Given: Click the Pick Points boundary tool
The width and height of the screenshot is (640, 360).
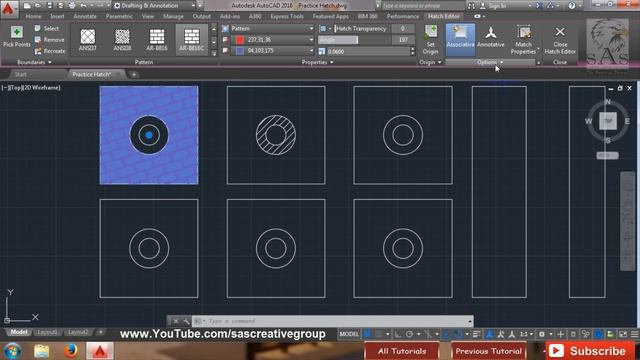Looking at the screenshot, I should [x=16, y=37].
